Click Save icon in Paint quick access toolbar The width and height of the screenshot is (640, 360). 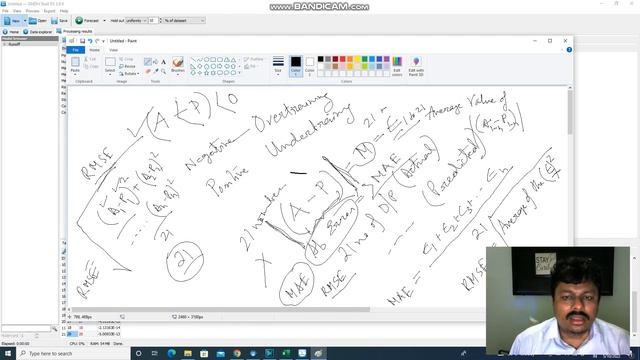tap(82, 41)
